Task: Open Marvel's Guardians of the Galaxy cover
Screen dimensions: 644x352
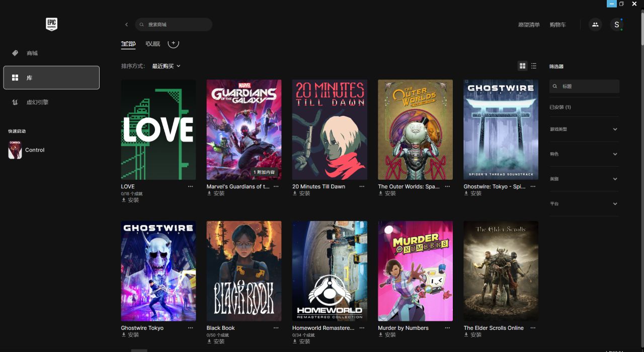Action: coord(244,129)
